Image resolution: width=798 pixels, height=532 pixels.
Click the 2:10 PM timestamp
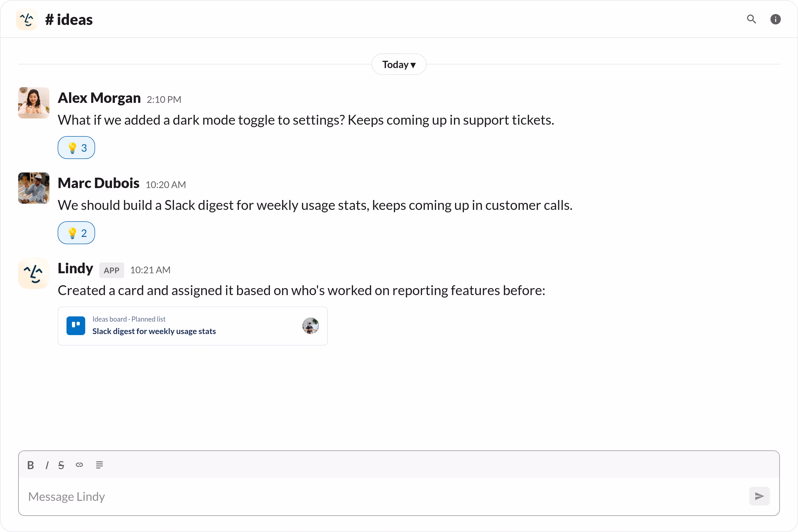164,99
